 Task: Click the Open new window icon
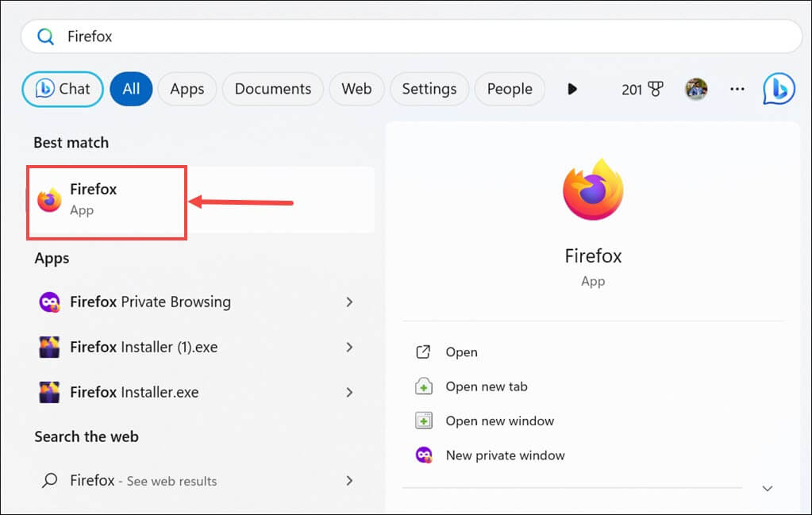pyautogui.click(x=424, y=421)
